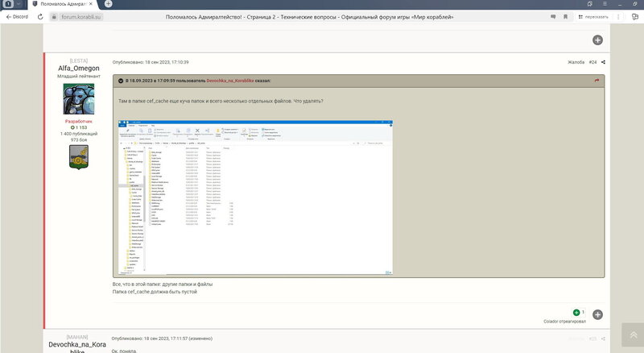This screenshot has height=353, width=644.
Task: Share post #24 via the share icon
Action: 603,62
